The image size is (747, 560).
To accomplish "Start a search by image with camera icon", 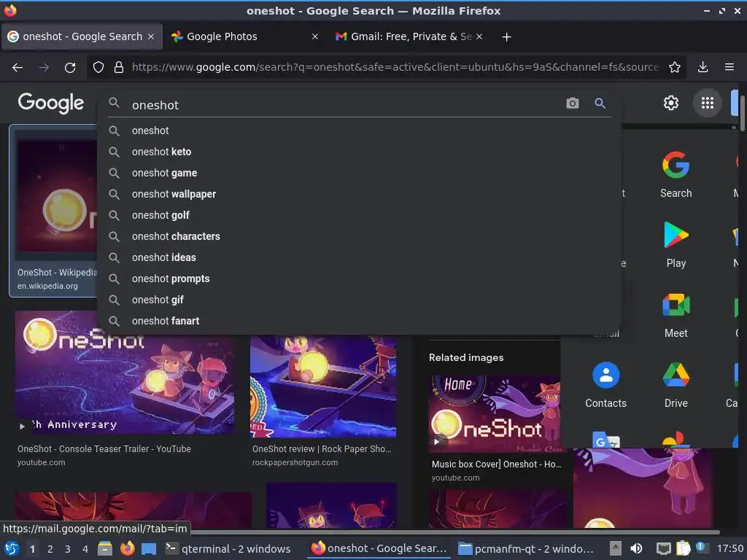I will 573,104.
